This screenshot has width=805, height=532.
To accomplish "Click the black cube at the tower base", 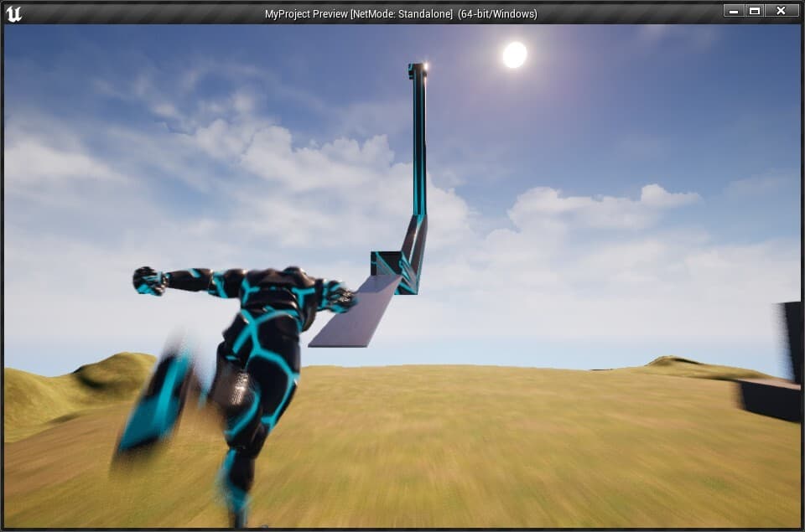I will [385, 263].
